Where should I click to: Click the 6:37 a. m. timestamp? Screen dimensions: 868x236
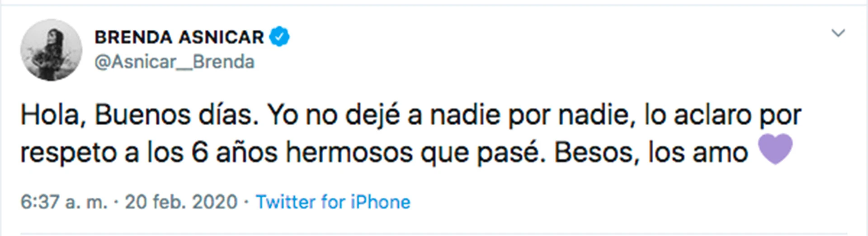[64, 202]
